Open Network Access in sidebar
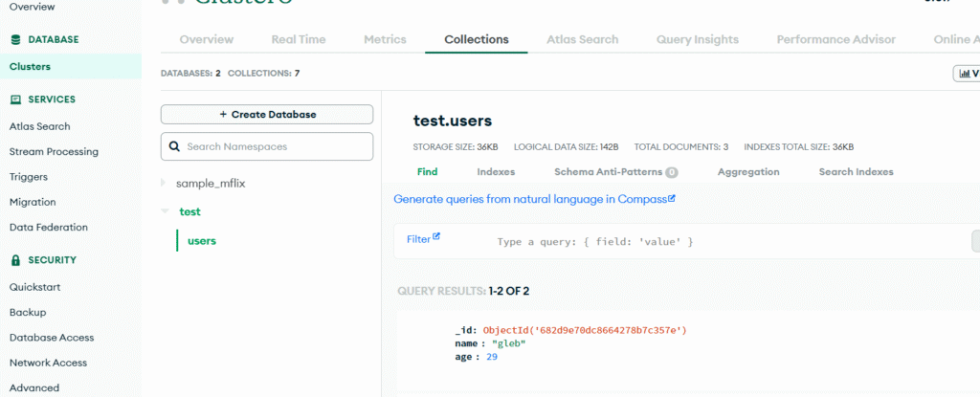Viewport: 980px width, 397px height. 48,363
